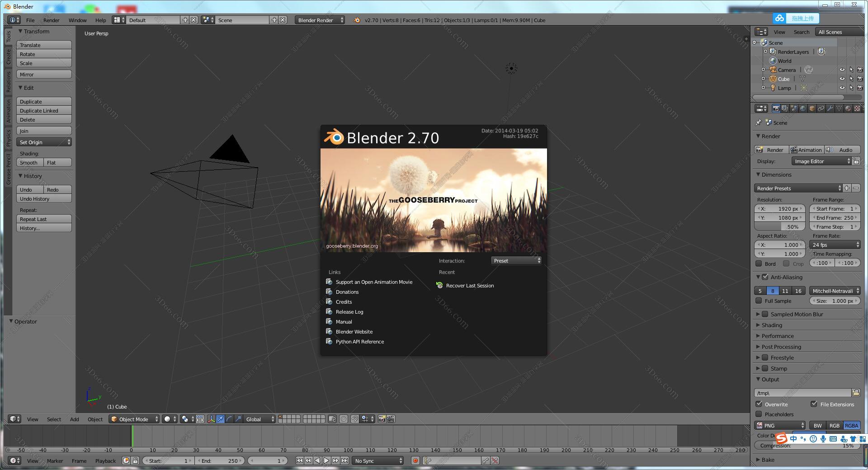Select the Object properties cube icon
This screenshot has width=868, height=470.
point(812,108)
